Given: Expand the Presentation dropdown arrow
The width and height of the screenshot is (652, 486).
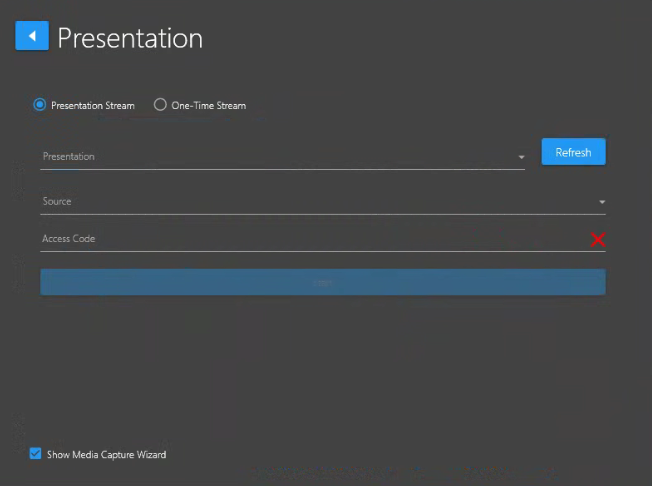Looking at the screenshot, I should (x=521, y=157).
